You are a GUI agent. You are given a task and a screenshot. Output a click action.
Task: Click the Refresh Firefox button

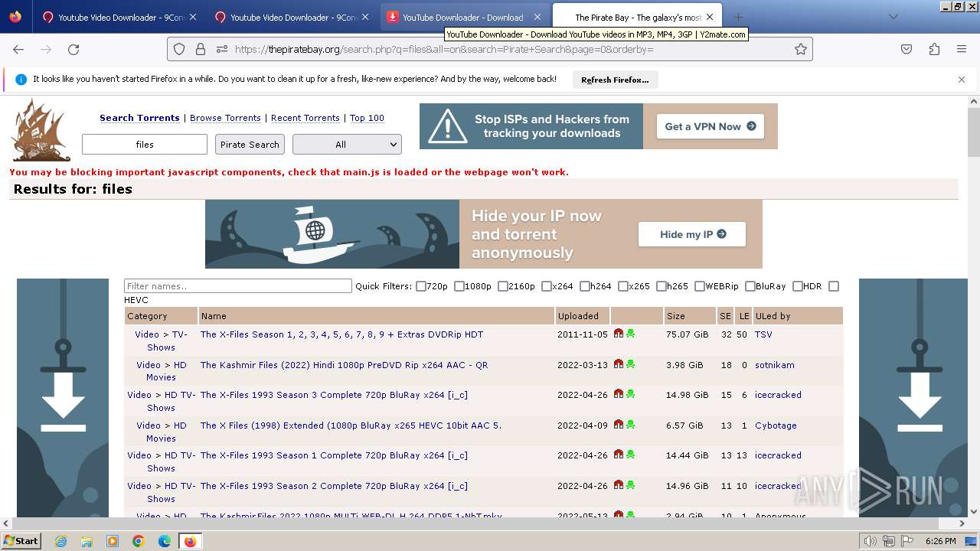(615, 80)
